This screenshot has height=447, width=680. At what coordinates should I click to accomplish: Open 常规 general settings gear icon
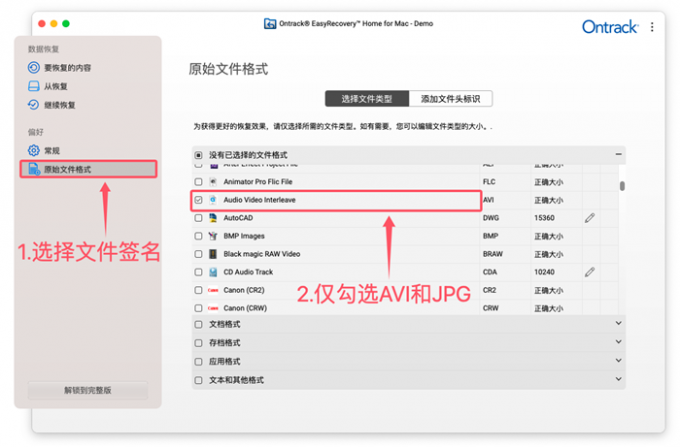coord(33,150)
